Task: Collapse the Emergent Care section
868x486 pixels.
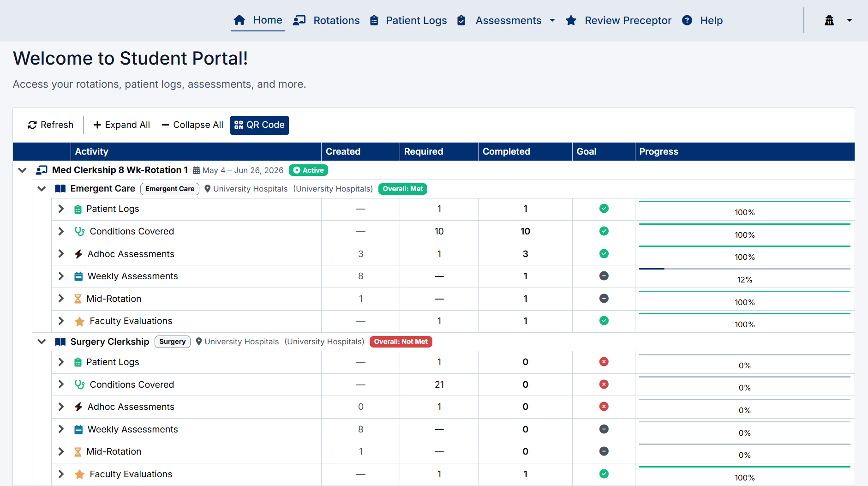Action: (42, 189)
